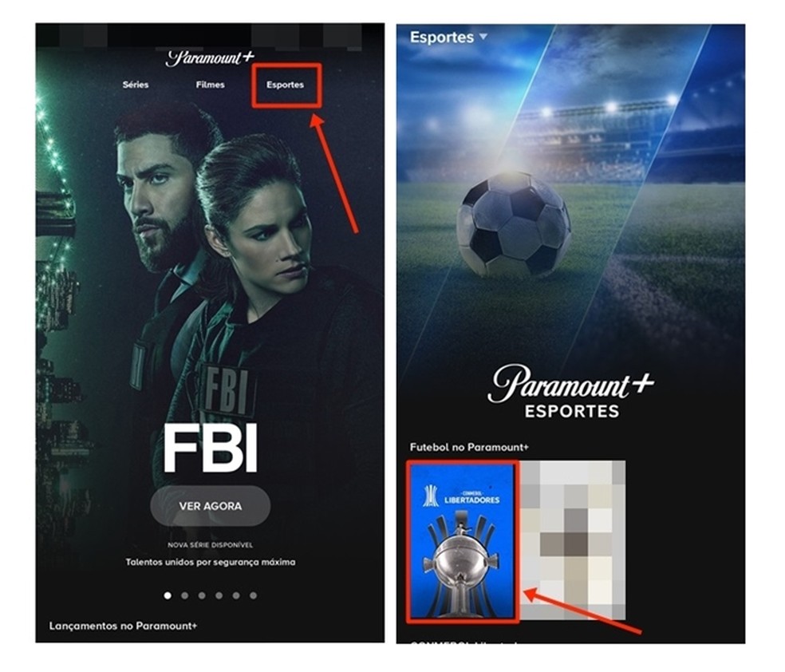Tap the Futebol no Paramount+ heading
The width and height of the screenshot is (785, 672).
tap(469, 447)
